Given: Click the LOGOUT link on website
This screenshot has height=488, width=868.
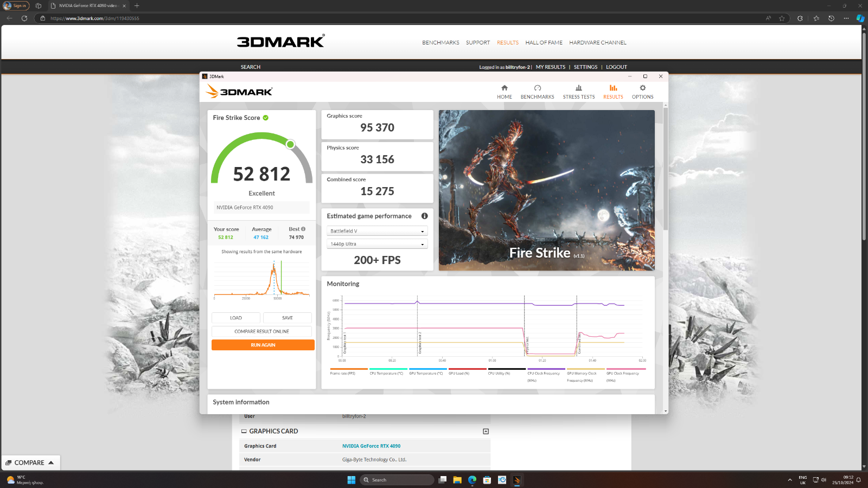Looking at the screenshot, I should tap(616, 67).
